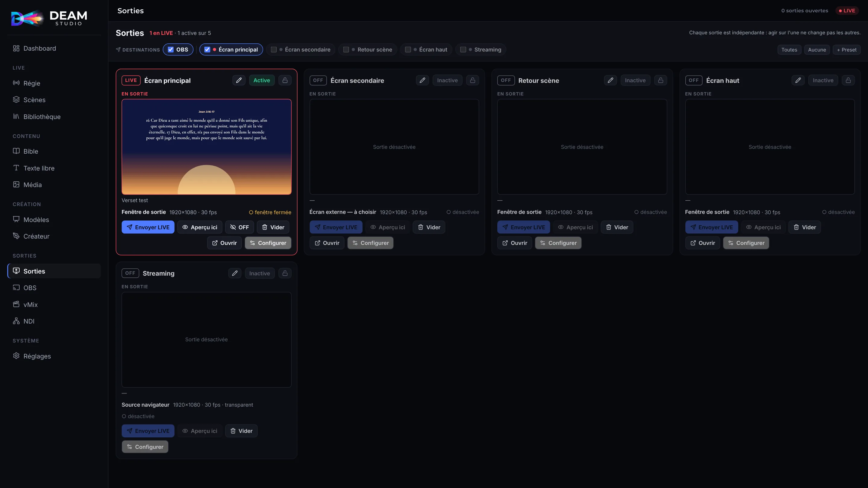
Task: Uncheck Écran principal destination checkbox
Action: click(x=207, y=49)
